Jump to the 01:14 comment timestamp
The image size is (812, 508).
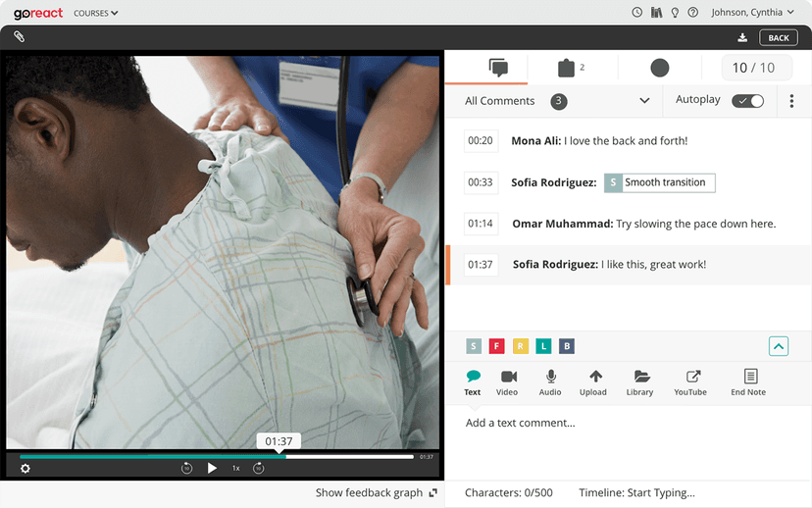coord(481,224)
